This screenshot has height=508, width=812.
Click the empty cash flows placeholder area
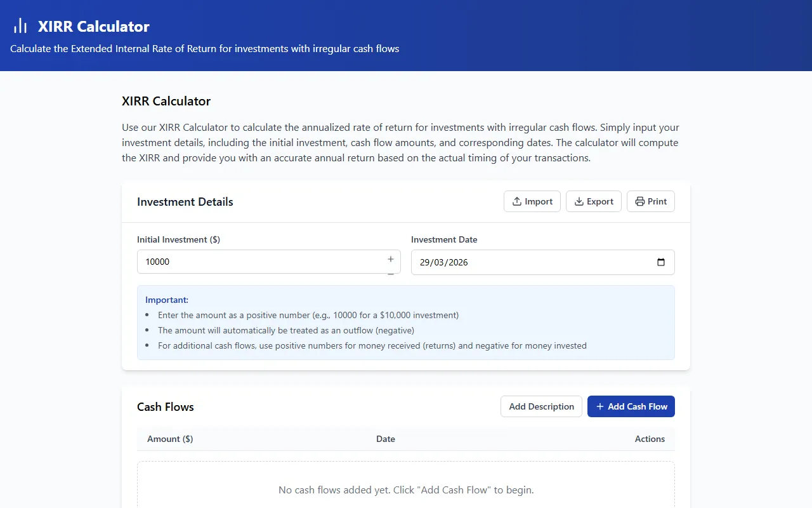point(406,490)
